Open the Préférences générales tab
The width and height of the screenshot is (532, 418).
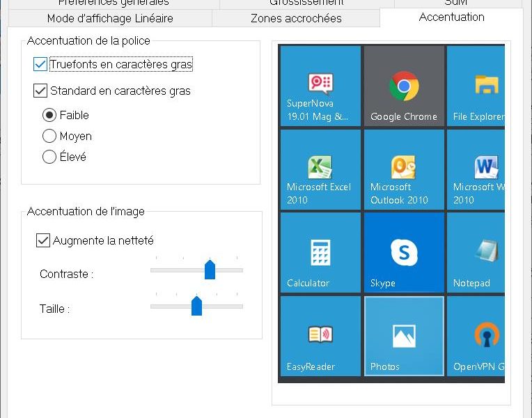pyautogui.click(x=114, y=3)
